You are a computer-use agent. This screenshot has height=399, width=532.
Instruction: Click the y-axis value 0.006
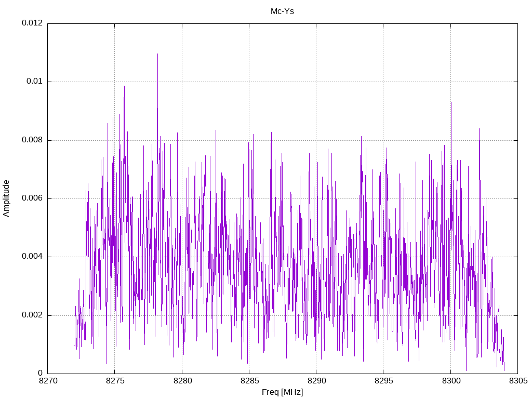[33, 198]
